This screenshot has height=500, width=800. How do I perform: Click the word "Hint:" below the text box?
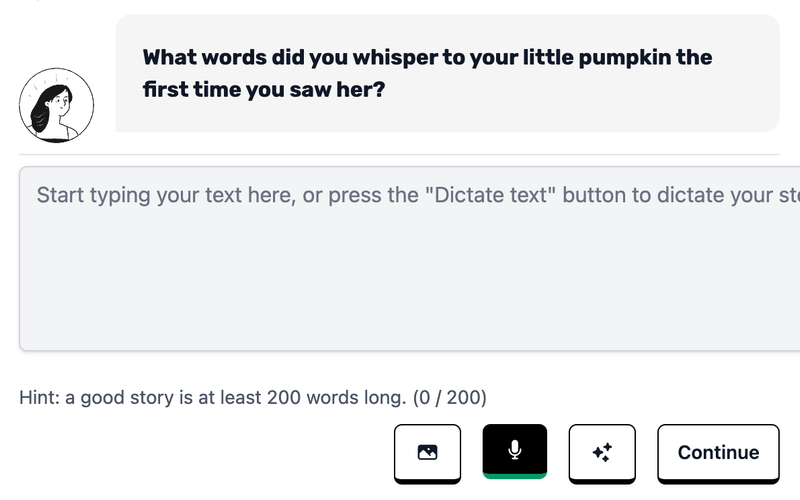click(41, 397)
